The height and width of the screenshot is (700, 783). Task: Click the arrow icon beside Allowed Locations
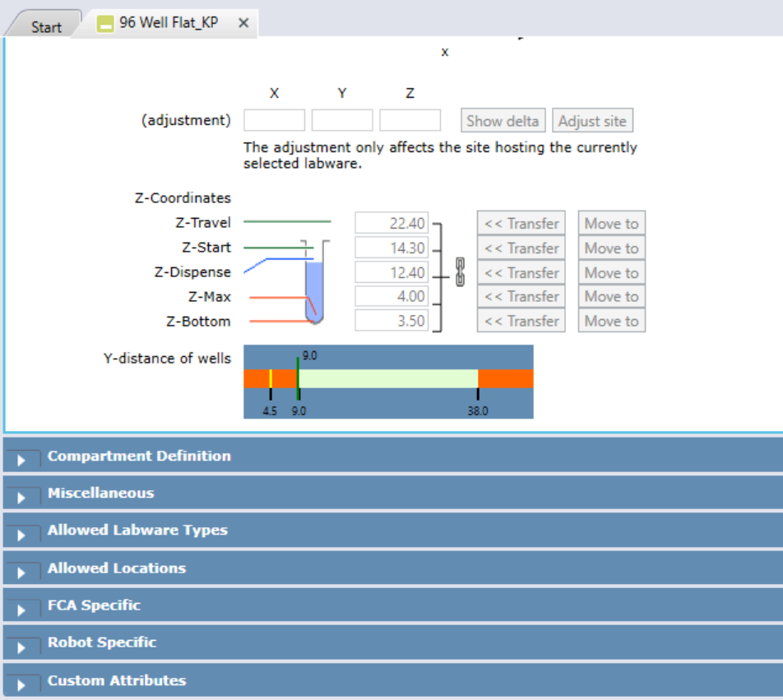click(23, 572)
